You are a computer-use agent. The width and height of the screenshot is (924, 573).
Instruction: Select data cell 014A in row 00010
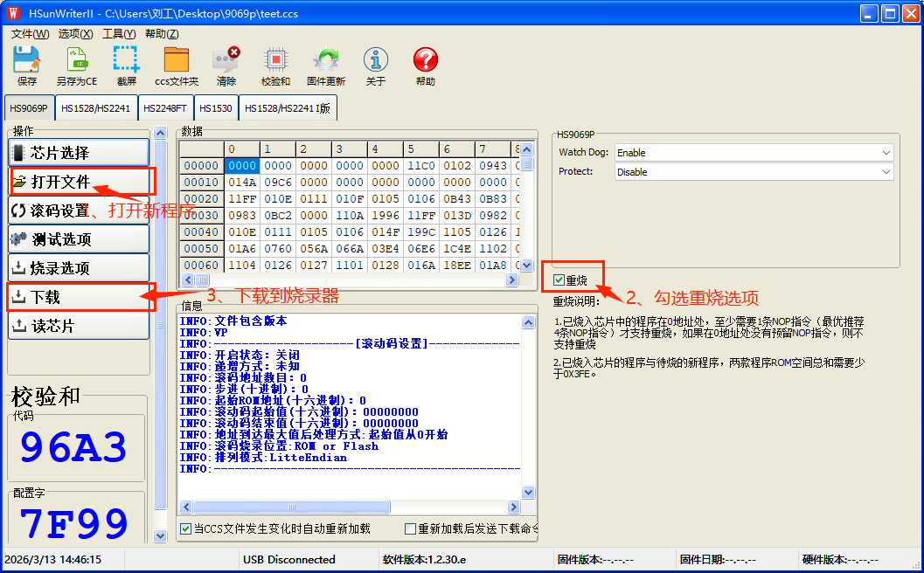(x=242, y=182)
